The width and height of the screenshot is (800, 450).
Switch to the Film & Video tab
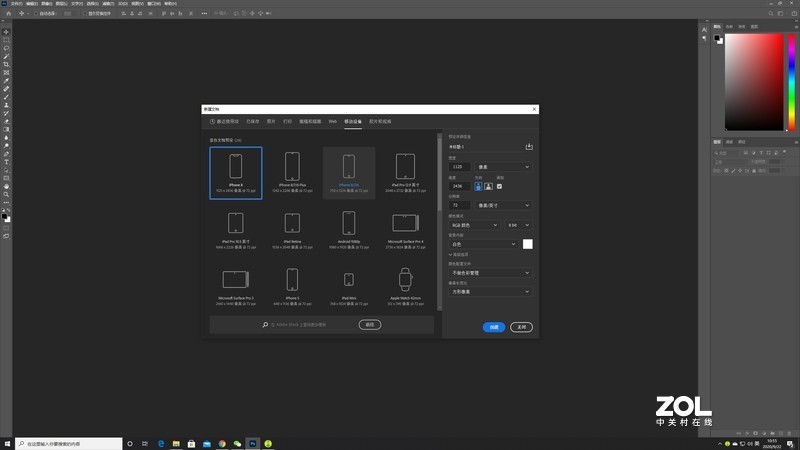(380, 121)
